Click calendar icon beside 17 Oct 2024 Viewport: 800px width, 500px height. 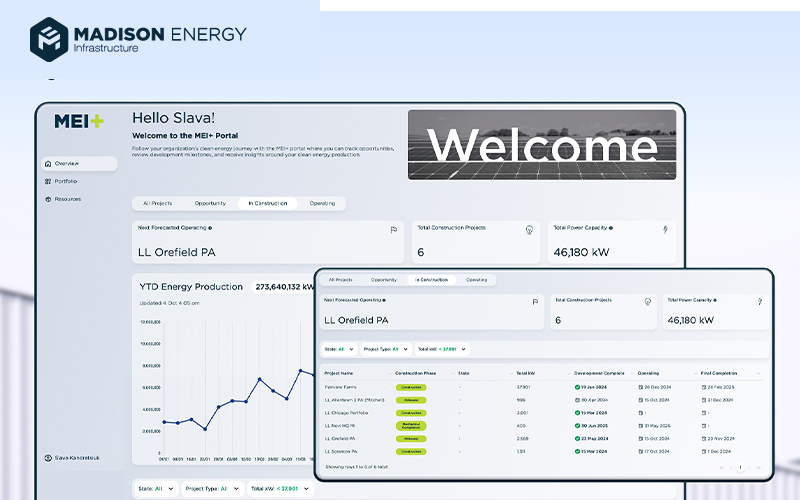(641, 452)
